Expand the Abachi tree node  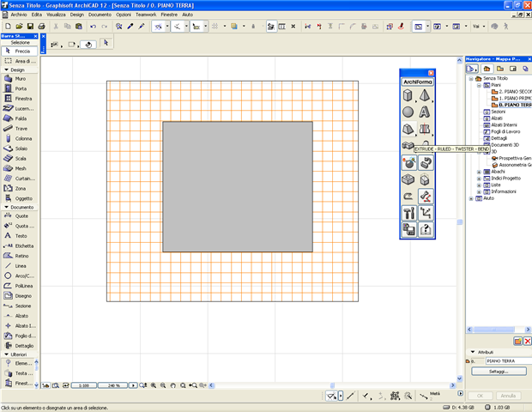[x=479, y=172]
